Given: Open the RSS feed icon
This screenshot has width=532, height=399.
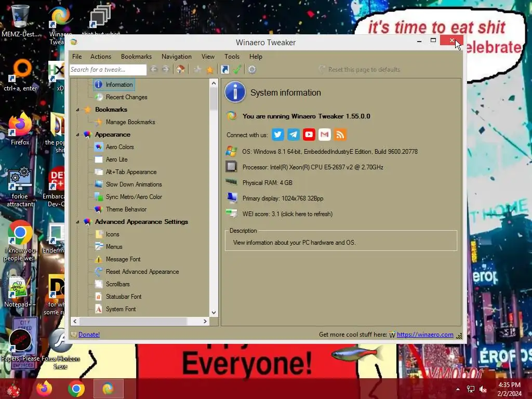Looking at the screenshot, I should coord(340,135).
